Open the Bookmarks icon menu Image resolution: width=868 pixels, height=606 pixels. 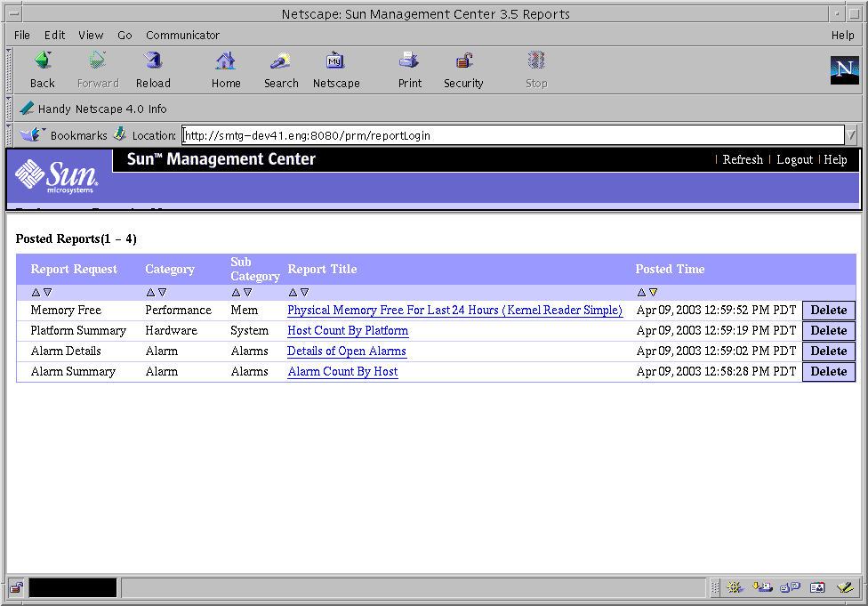point(31,134)
